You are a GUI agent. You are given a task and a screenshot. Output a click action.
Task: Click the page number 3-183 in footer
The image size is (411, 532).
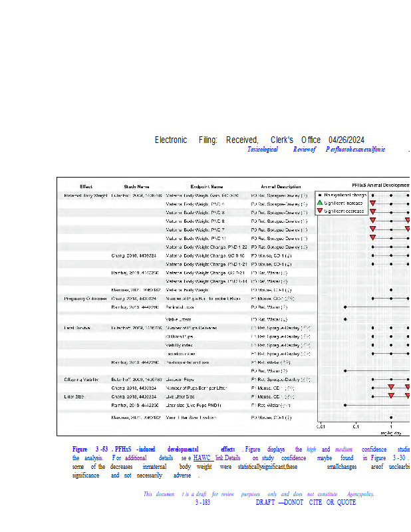[203, 502]
